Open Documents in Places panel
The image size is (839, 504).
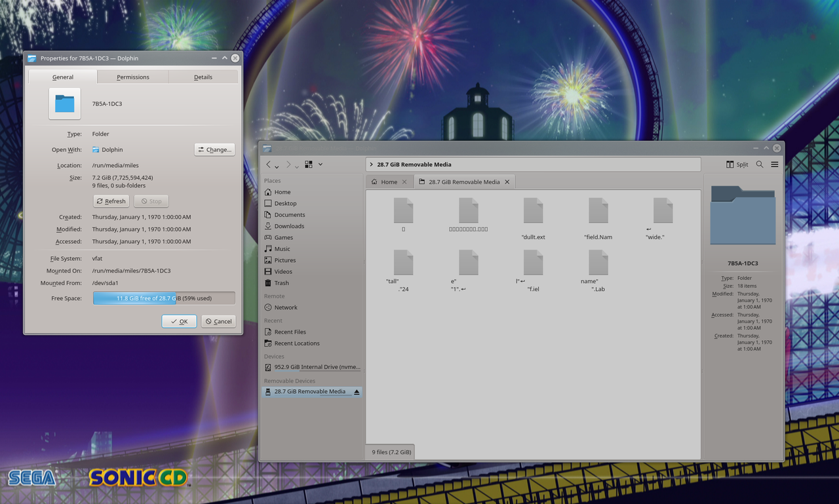coord(312,215)
